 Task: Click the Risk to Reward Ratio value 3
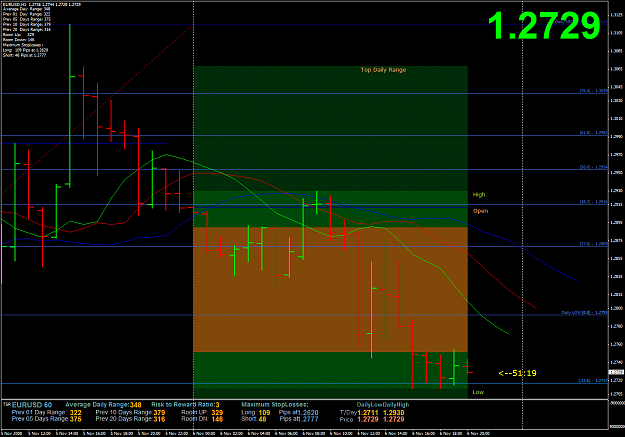217,405
